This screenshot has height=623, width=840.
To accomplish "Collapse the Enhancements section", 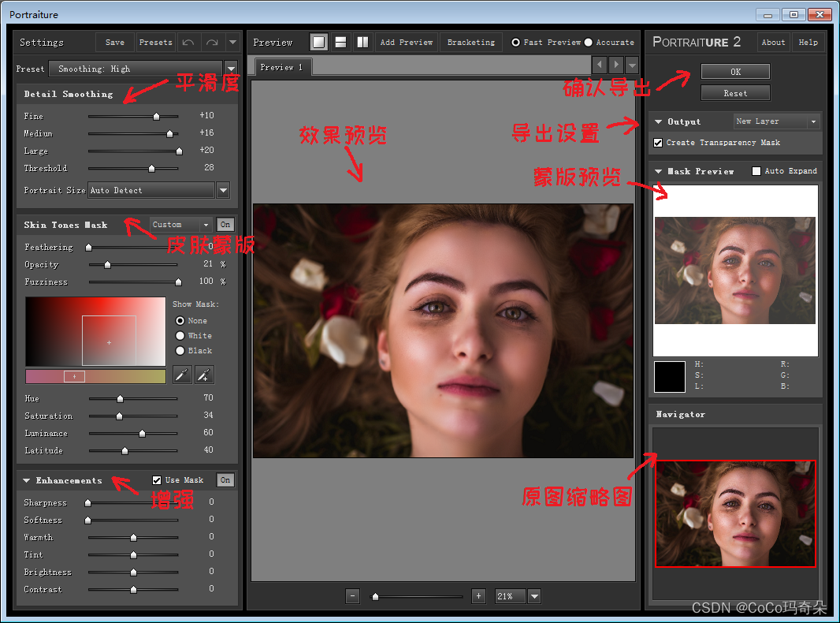I will pos(26,480).
